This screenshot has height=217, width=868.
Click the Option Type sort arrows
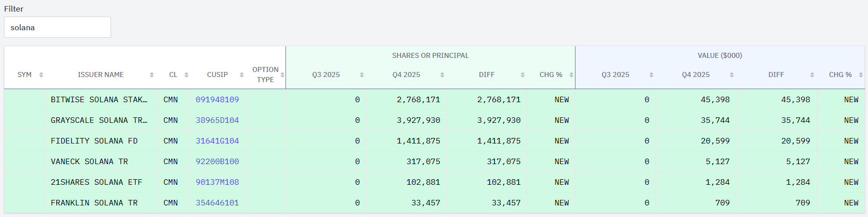click(x=282, y=75)
